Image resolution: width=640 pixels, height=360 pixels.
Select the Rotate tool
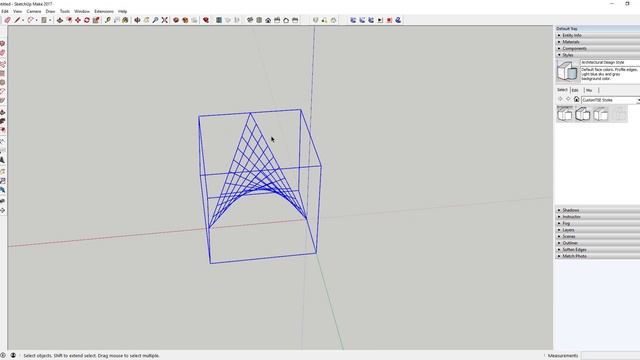(x=87, y=20)
